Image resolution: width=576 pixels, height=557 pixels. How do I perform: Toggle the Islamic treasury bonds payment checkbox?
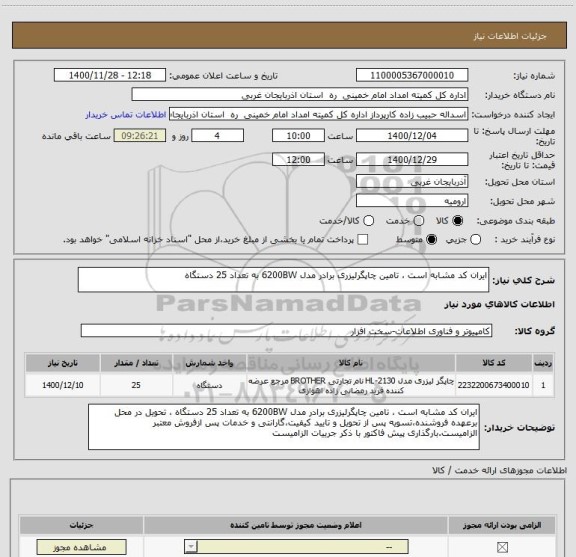[363, 240]
